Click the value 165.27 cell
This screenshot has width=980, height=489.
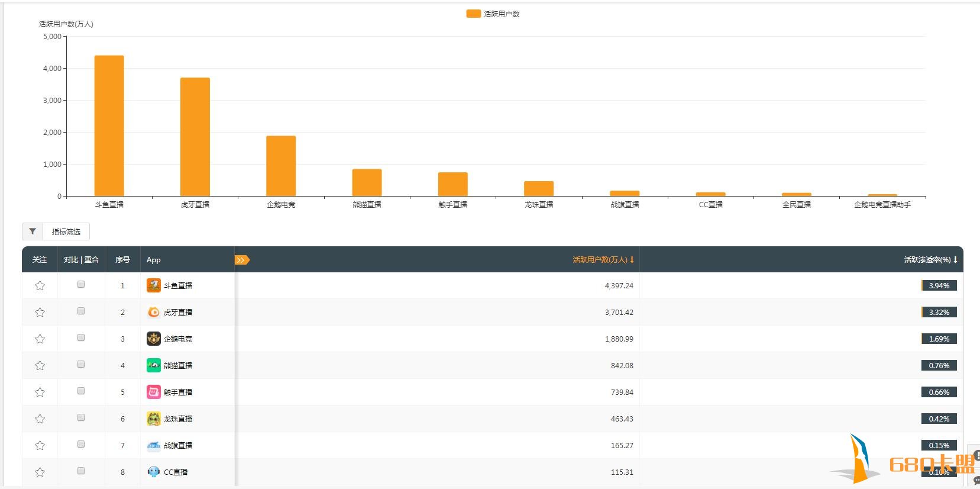pyautogui.click(x=622, y=445)
